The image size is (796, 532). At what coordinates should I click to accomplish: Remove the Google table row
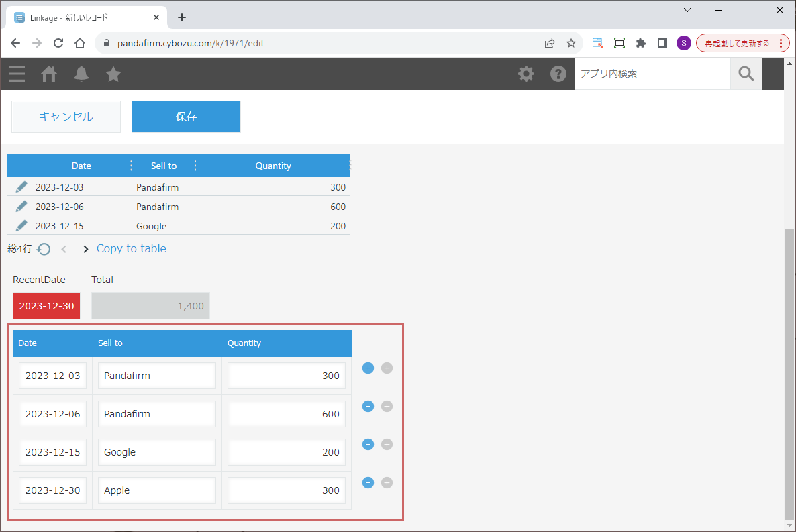point(387,444)
